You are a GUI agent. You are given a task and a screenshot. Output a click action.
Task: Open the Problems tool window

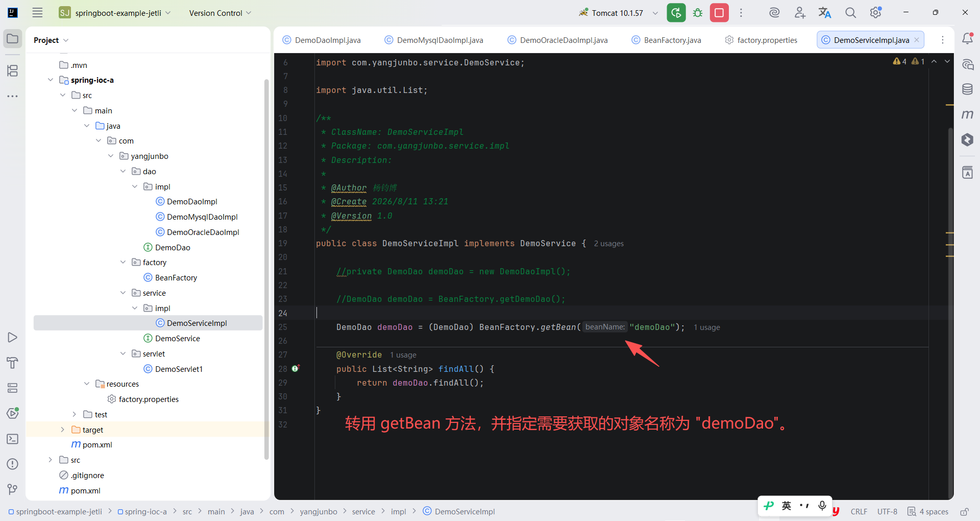13,464
